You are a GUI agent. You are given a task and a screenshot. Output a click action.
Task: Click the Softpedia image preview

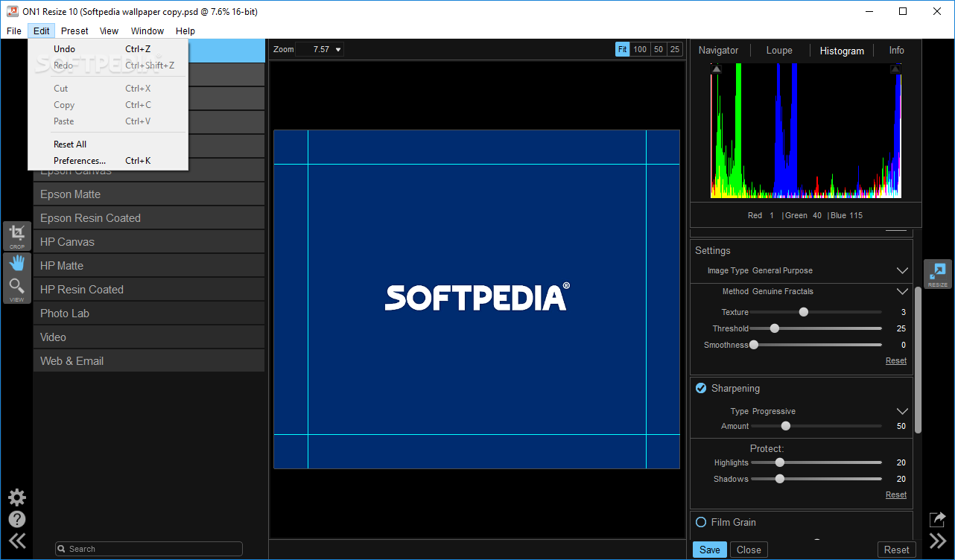point(477,299)
